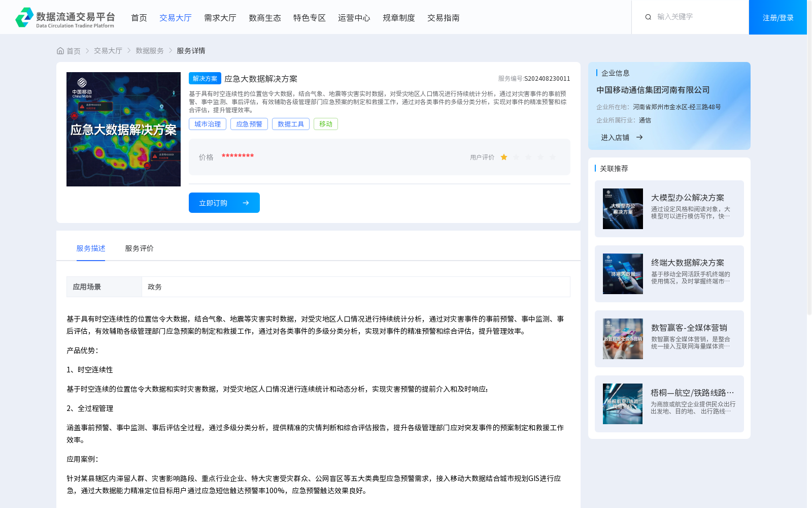Screen dimensions: 812x508
Task: Open the 交易指南 menu item
Action: click(444, 18)
